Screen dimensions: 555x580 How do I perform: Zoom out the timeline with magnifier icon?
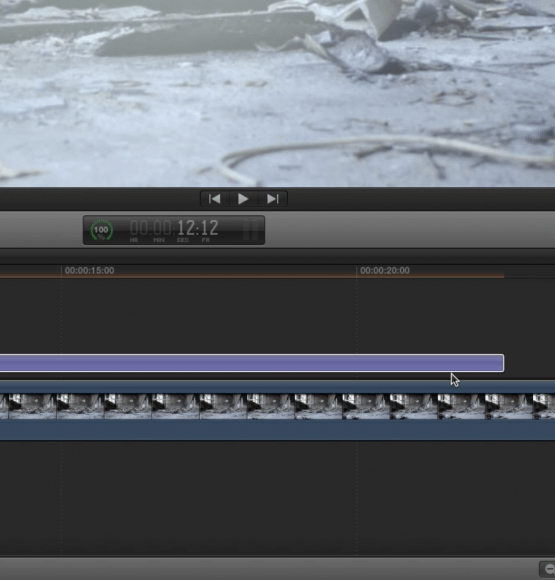pyautogui.click(x=548, y=569)
